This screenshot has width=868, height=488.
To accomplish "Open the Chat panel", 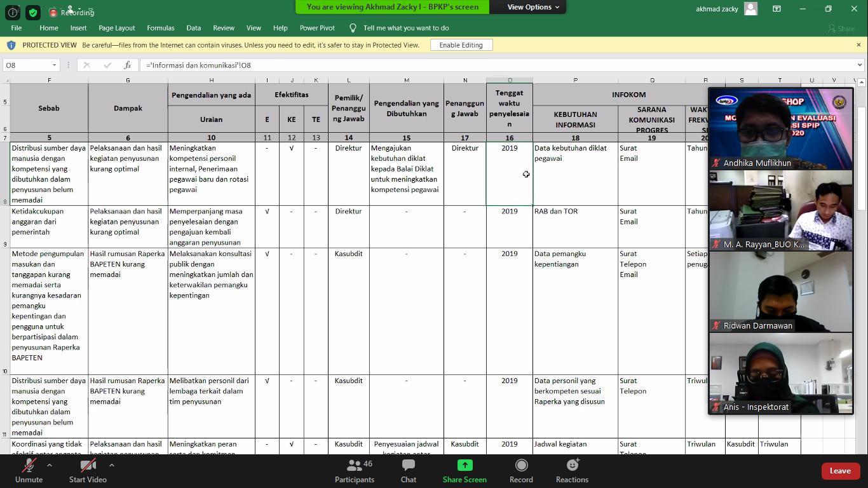I will click(x=409, y=471).
